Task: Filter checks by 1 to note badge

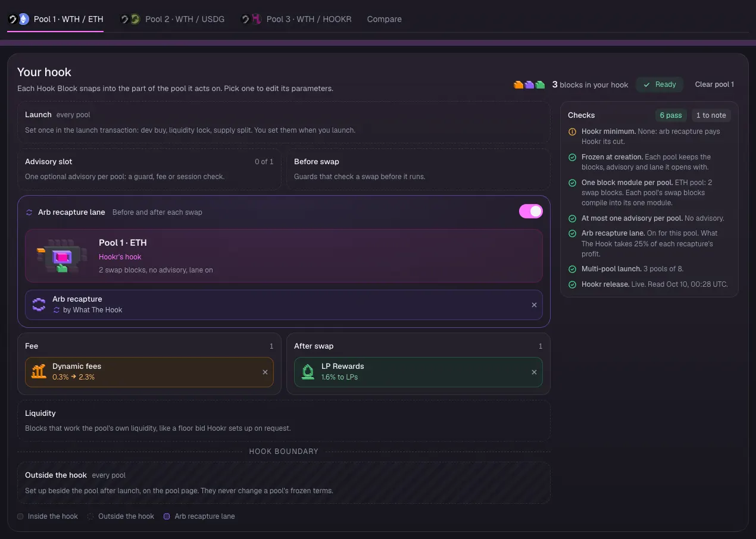Action: tap(711, 115)
